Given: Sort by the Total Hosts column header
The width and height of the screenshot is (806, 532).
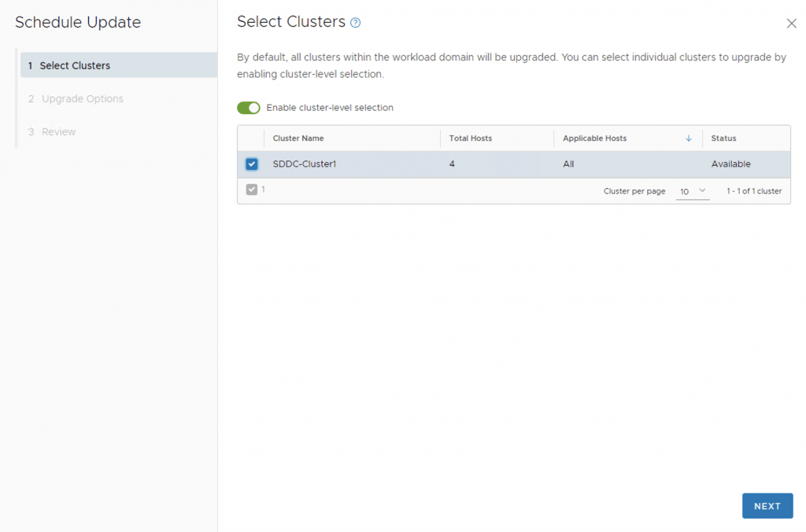Looking at the screenshot, I should tap(471, 139).
